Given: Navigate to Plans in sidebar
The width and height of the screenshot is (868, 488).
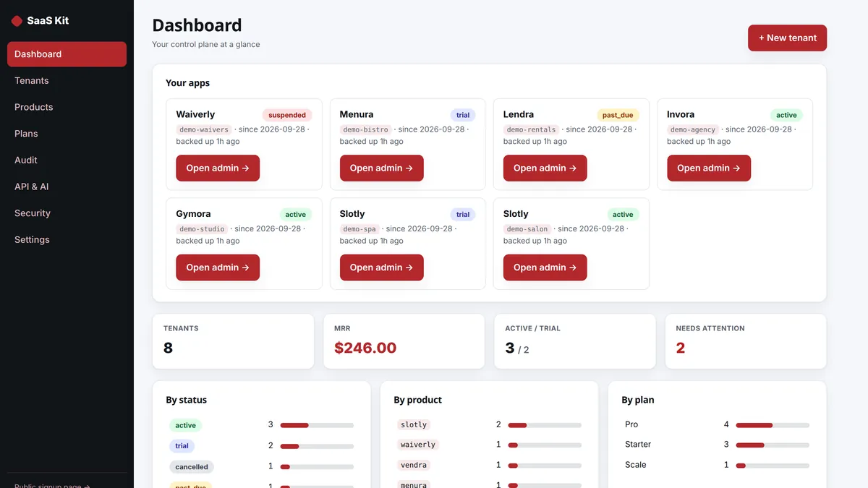Looking at the screenshot, I should coord(67,134).
